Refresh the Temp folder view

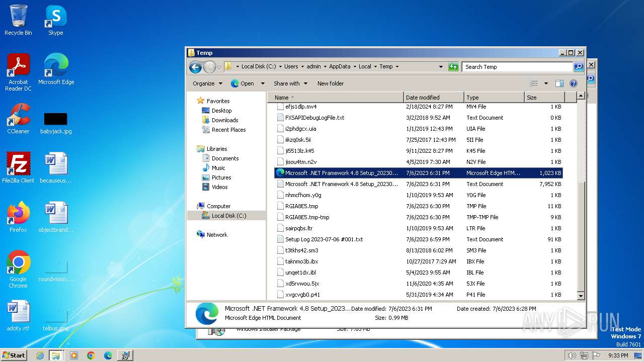click(453, 67)
